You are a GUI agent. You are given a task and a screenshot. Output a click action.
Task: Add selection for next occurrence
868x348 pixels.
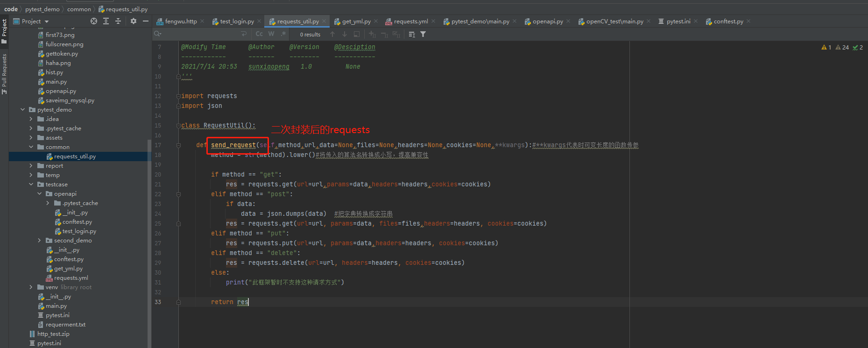372,34
